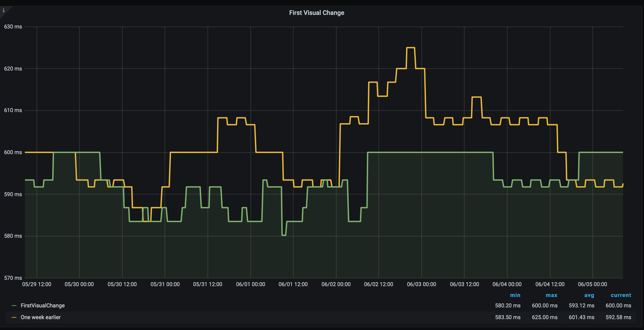This screenshot has width=644, height=330.
Task: Click the 580 ms y-axis label
Action: [13, 236]
